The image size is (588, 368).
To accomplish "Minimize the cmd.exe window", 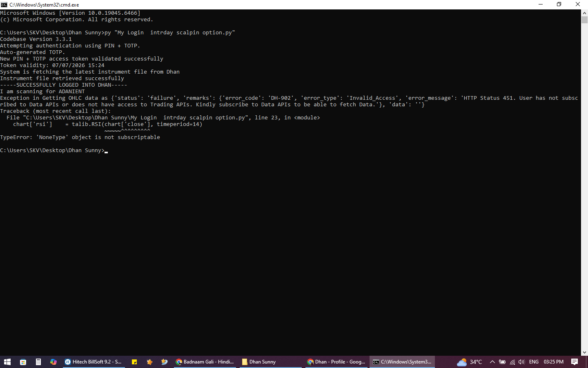I will 541,4.
